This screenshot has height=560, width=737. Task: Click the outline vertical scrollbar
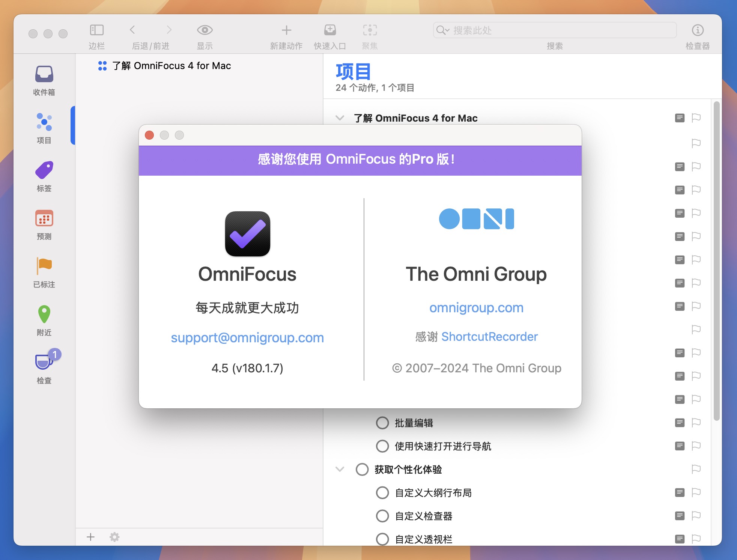pos(716,261)
